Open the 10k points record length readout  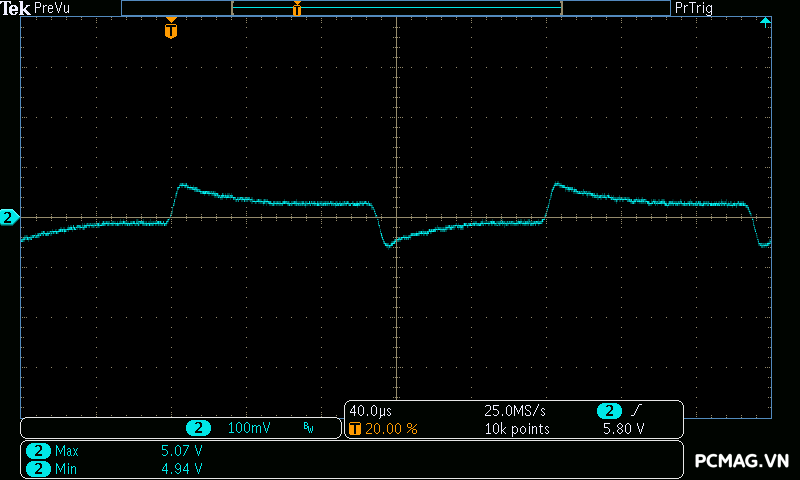click(517, 428)
